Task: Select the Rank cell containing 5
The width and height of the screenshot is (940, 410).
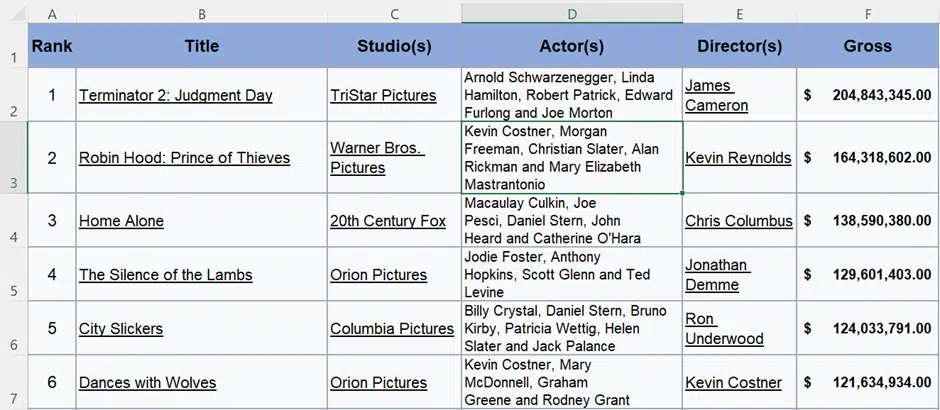Action: coord(52,328)
